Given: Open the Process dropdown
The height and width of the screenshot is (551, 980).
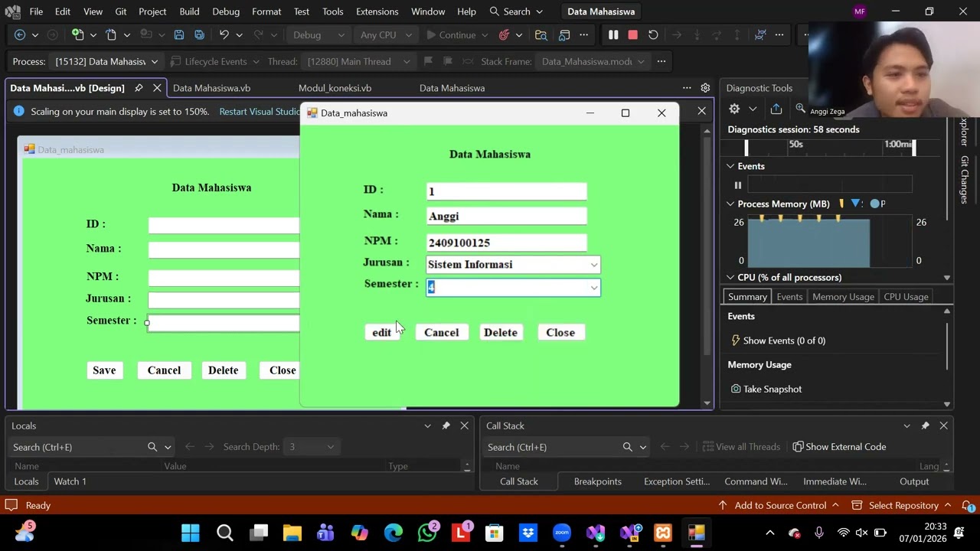Looking at the screenshot, I should pyautogui.click(x=106, y=61).
